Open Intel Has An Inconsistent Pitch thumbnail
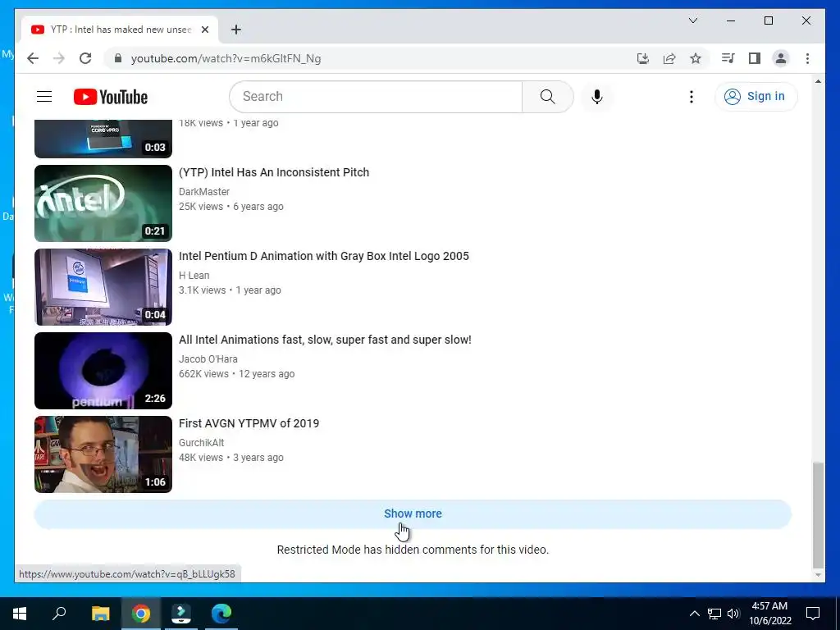Image resolution: width=840 pixels, height=630 pixels. tap(103, 203)
